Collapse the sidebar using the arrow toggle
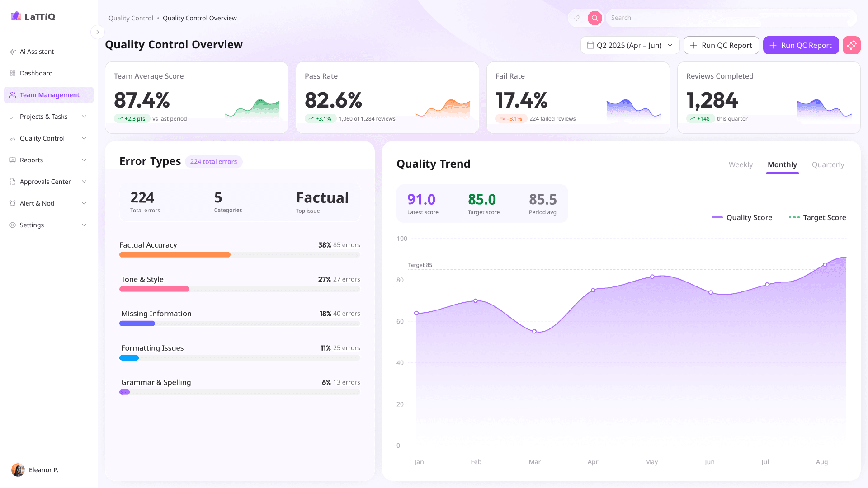868x488 pixels. coord(98,32)
